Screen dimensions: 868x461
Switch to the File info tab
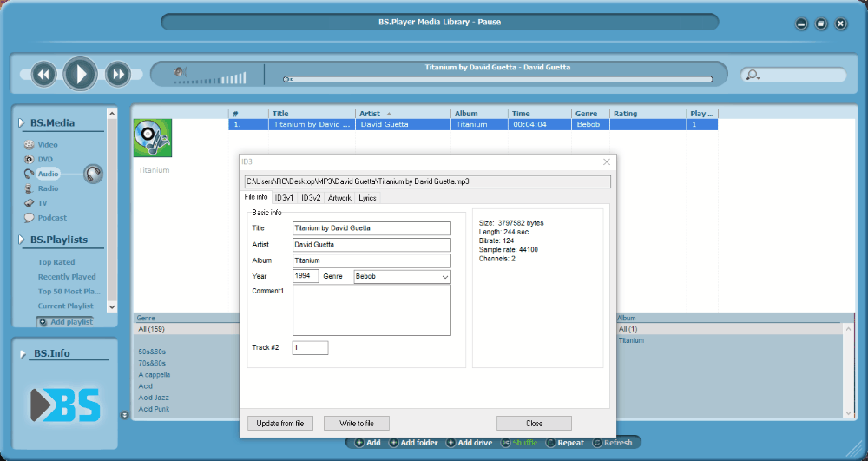tap(256, 197)
